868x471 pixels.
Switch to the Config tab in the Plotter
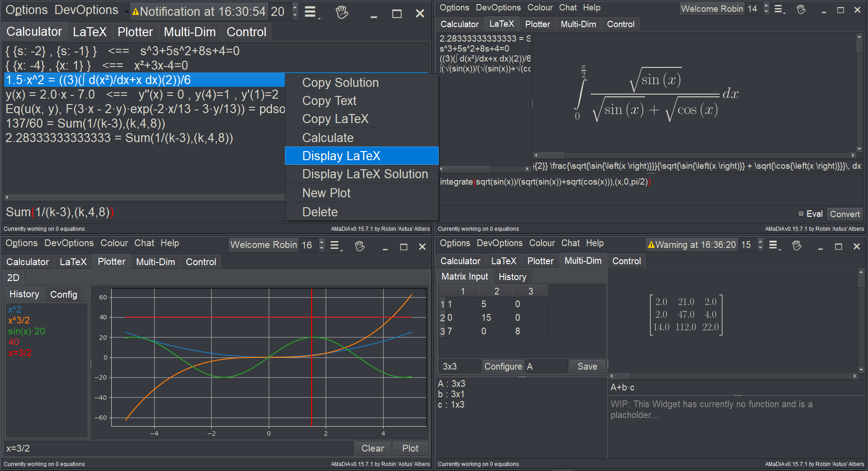pos(63,294)
